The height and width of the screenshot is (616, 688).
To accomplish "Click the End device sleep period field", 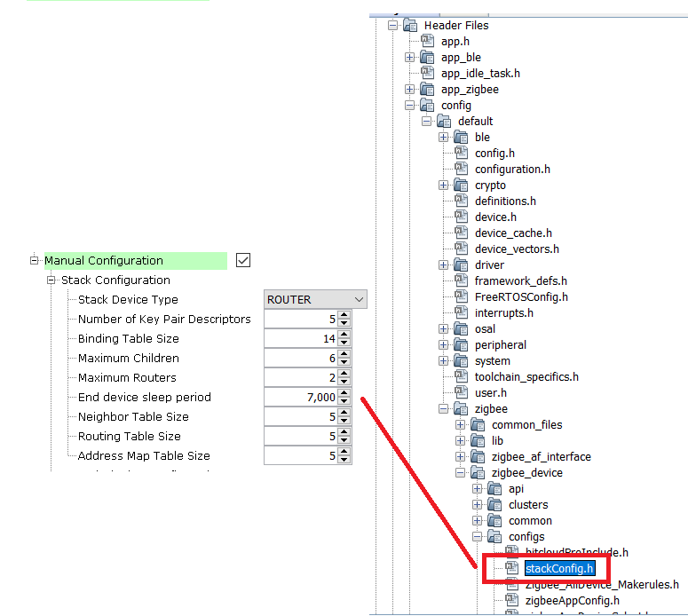I will pos(300,398).
